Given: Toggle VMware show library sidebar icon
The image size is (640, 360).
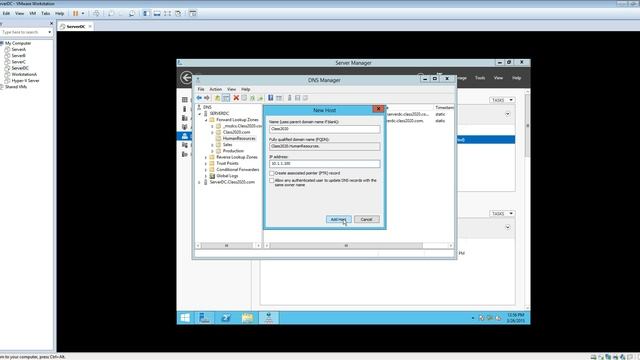Looking at the screenshot, I should tap(146, 13).
